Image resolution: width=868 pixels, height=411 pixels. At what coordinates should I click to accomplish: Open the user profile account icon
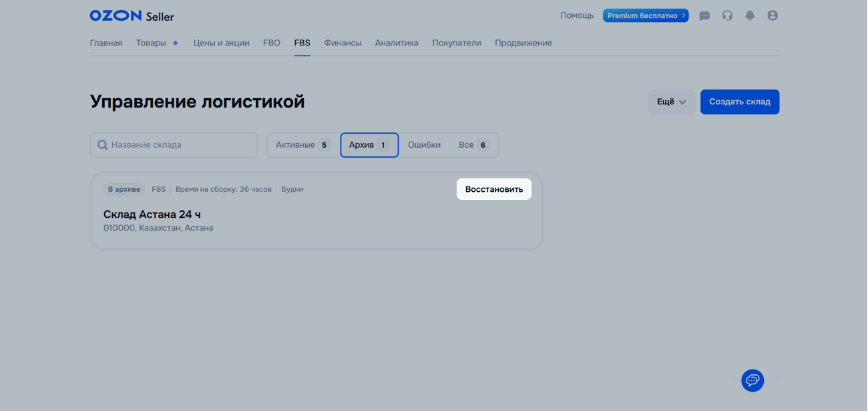pyautogui.click(x=773, y=15)
